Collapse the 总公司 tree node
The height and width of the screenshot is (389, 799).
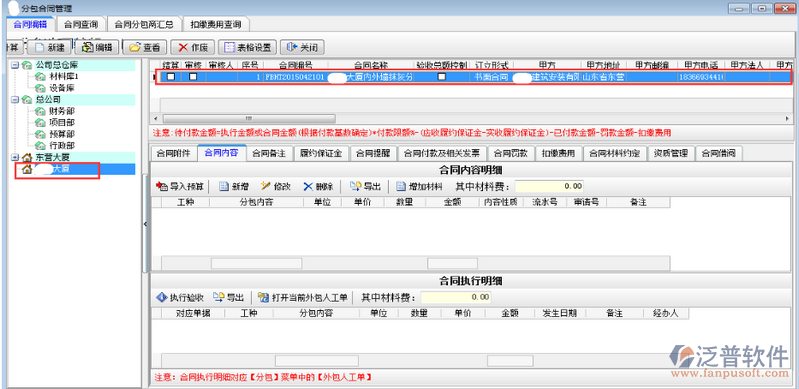coord(14,99)
